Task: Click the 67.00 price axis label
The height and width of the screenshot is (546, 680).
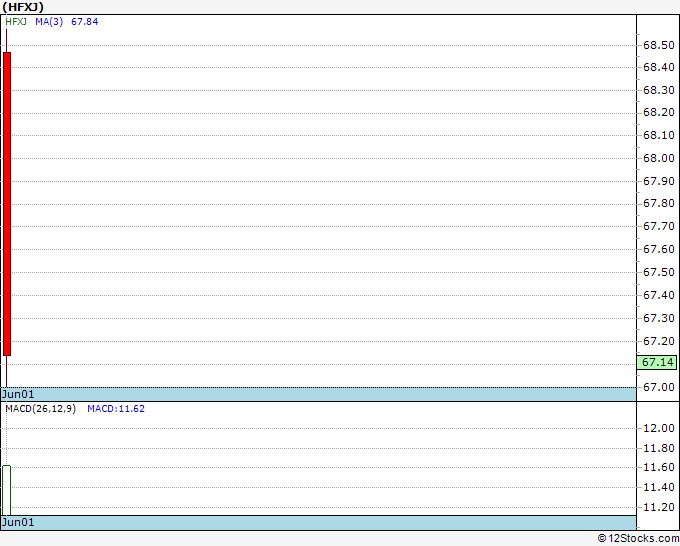Action: 658,387
